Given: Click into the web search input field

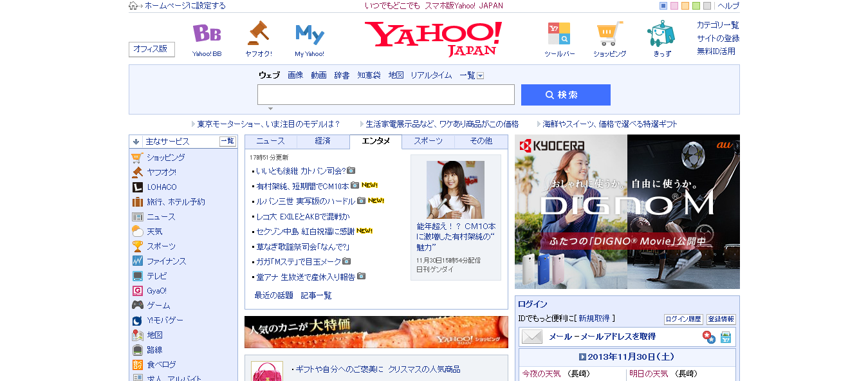Looking at the screenshot, I should tap(386, 95).
